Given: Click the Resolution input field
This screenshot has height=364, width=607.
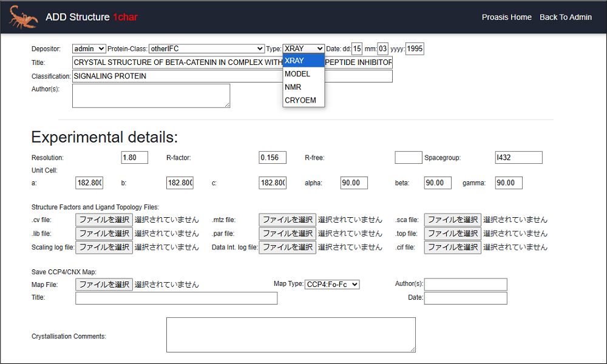Looking at the screenshot, I should pos(134,158).
